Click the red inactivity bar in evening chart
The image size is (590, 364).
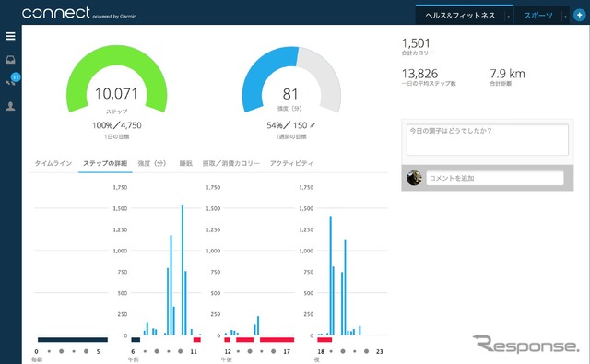(324, 339)
